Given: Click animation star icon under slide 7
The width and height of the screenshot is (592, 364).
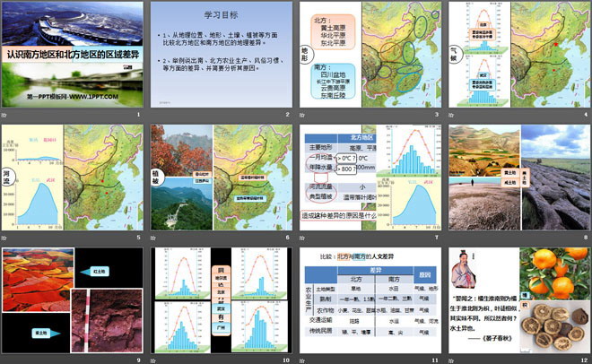Looking at the screenshot, I should point(302,238).
